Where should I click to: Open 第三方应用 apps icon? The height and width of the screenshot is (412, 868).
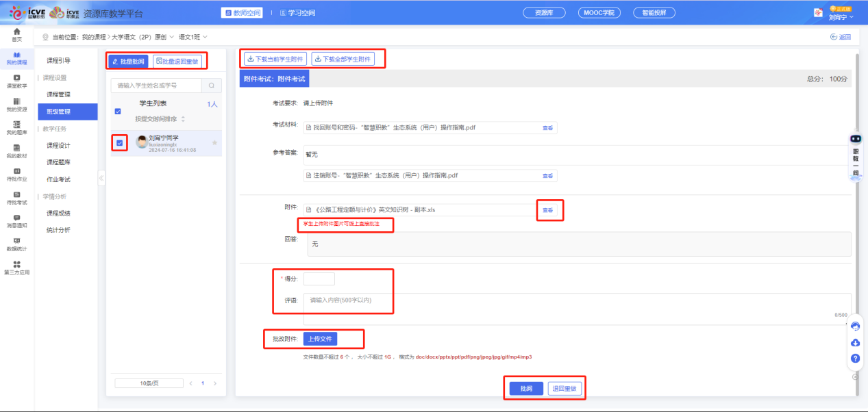pos(16,268)
